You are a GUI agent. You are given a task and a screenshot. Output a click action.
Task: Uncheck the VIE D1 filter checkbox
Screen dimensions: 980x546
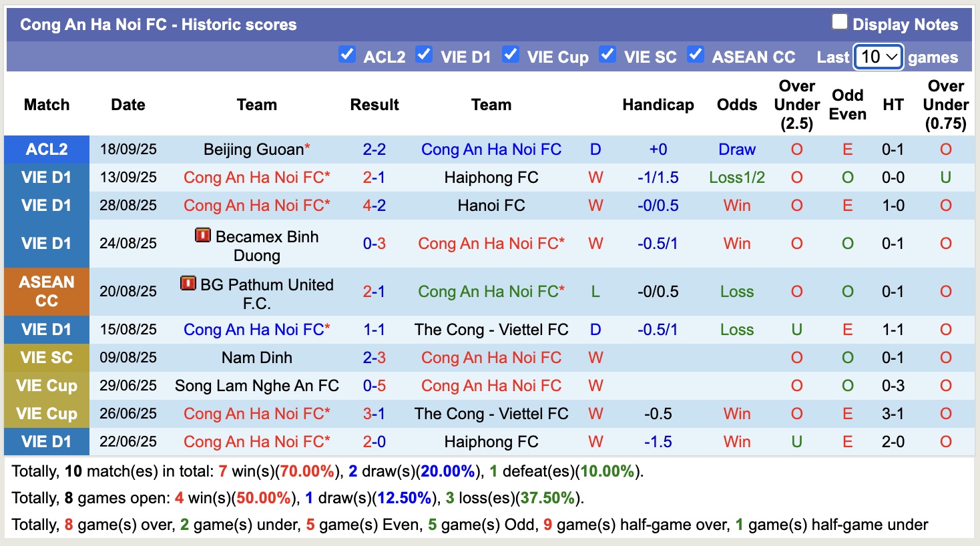pyautogui.click(x=424, y=55)
